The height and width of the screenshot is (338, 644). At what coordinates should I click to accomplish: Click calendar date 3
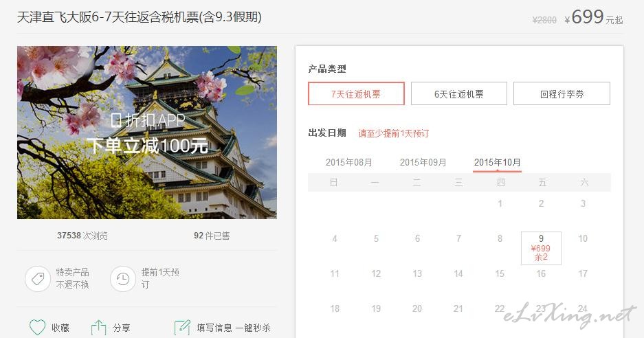pyautogui.click(x=583, y=203)
